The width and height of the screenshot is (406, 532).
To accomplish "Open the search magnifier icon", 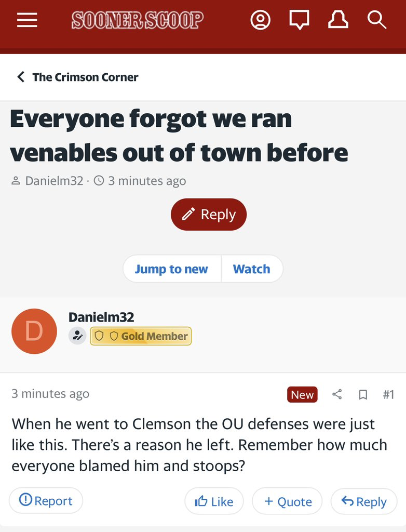I will [376, 20].
